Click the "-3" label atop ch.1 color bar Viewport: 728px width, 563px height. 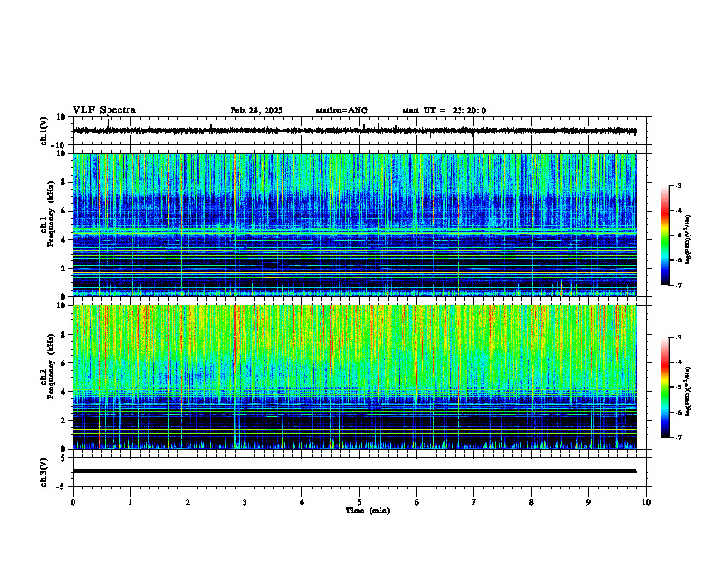[x=677, y=185]
